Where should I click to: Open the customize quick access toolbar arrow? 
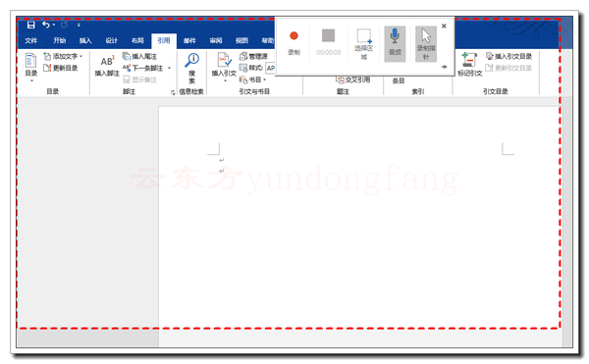[79, 25]
